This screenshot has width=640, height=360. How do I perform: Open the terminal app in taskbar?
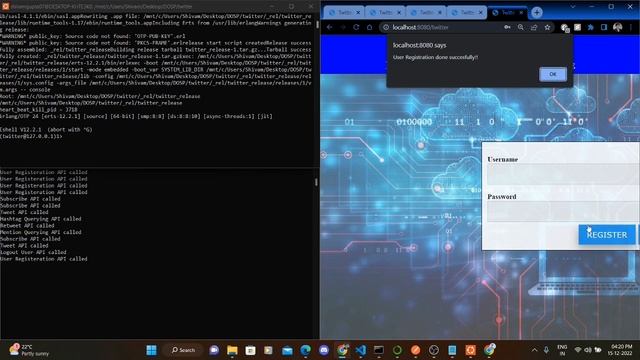[x=379, y=350]
